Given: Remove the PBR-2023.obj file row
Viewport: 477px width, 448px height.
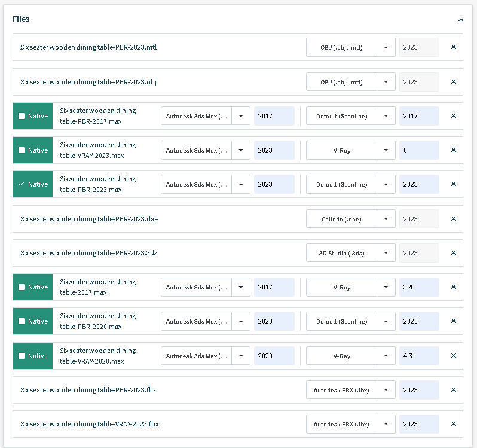Looking at the screenshot, I should [453, 82].
